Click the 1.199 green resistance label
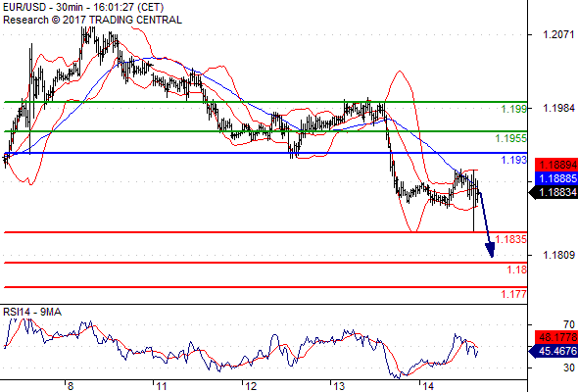This screenshot has width=578, height=392. (514, 109)
